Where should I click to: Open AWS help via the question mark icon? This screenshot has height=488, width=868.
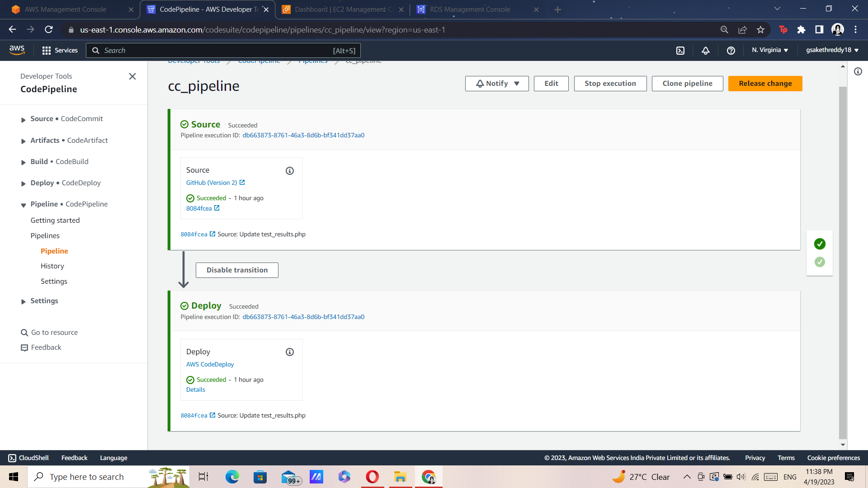[x=731, y=50]
